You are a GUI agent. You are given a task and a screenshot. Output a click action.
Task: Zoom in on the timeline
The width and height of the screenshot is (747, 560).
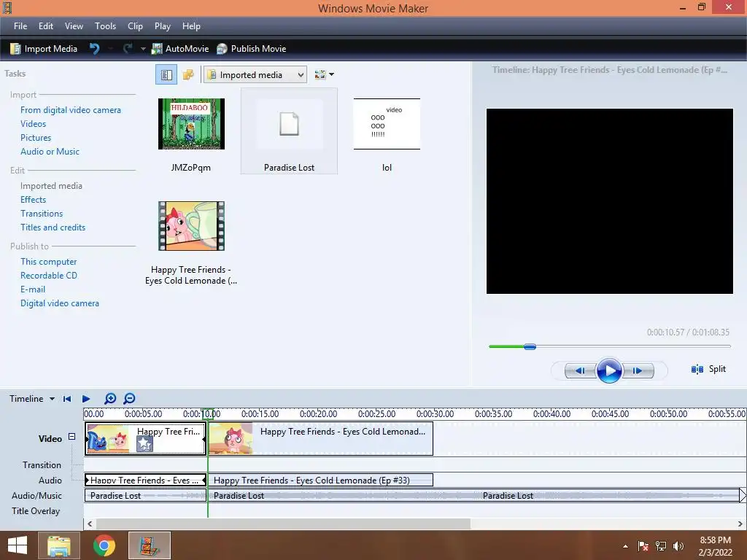pyautogui.click(x=110, y=399)
